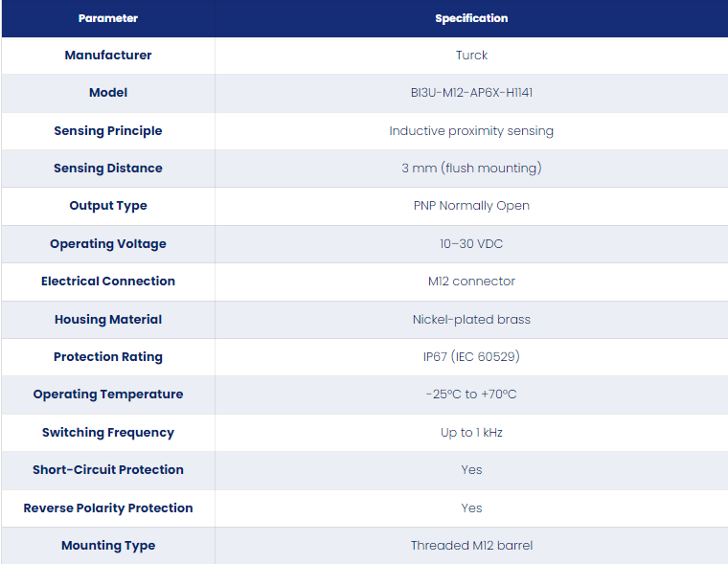Select the IP67 (IEC 60529) rating
Screen dimensions: 728x564
pyautogui.click(x=471, y=356)
